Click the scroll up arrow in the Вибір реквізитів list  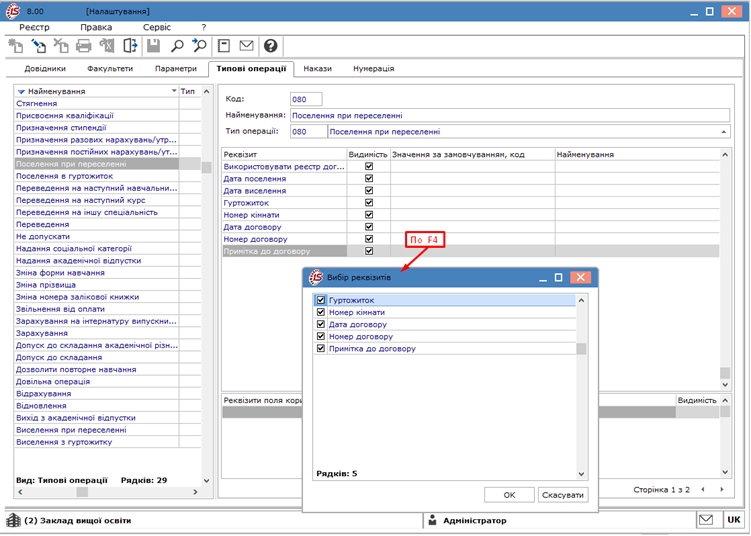click(x=581, y=300)
